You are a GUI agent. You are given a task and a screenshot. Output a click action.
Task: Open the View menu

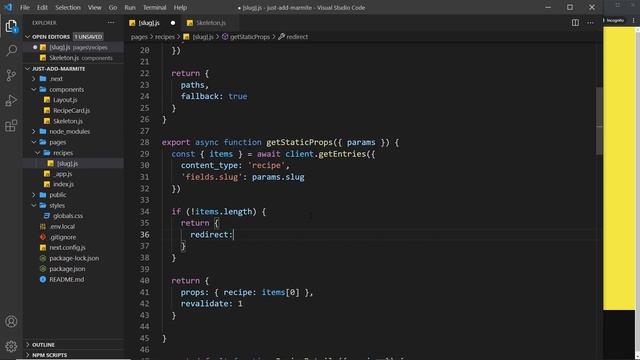[x=94, y=7]
